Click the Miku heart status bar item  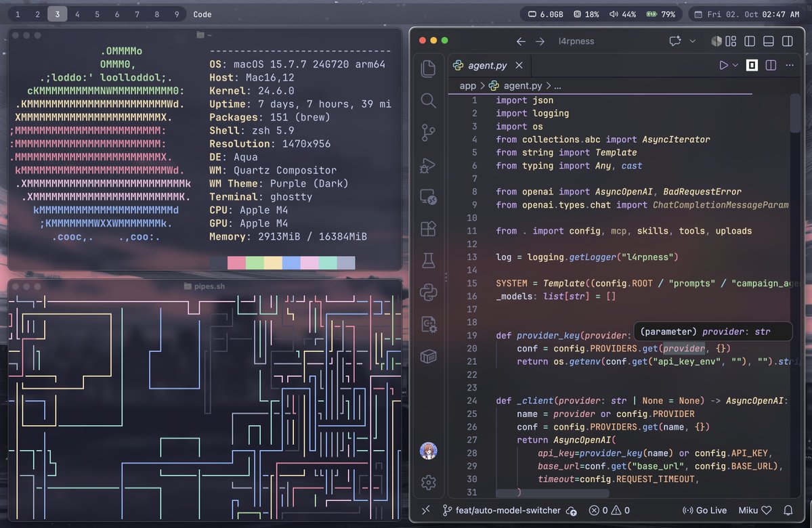click(755, 510)
